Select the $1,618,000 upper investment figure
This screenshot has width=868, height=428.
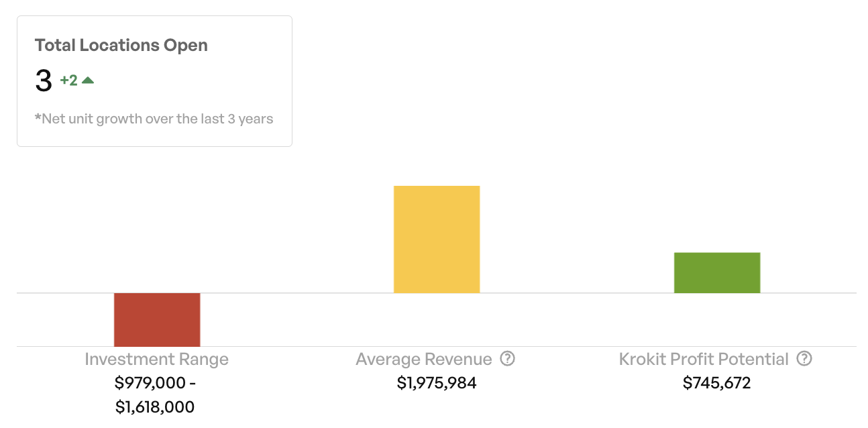pos(155,407)
